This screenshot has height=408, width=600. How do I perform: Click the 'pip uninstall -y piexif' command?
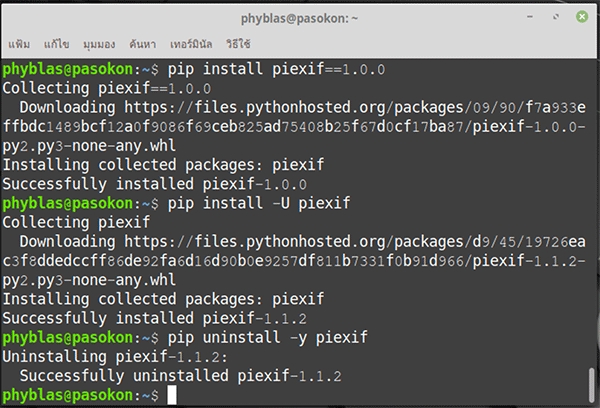[x=266, y=340]
